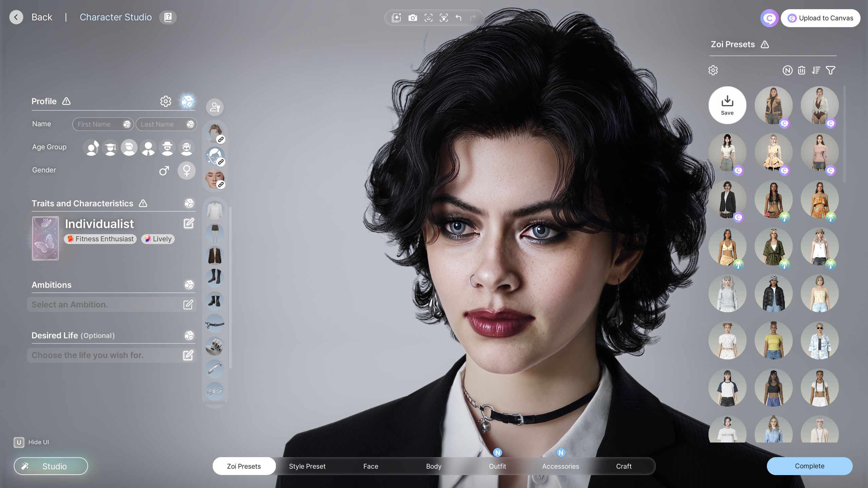Click the N new-items icon in presets toolbar
The image size is (868, 488).
point(788,70)
